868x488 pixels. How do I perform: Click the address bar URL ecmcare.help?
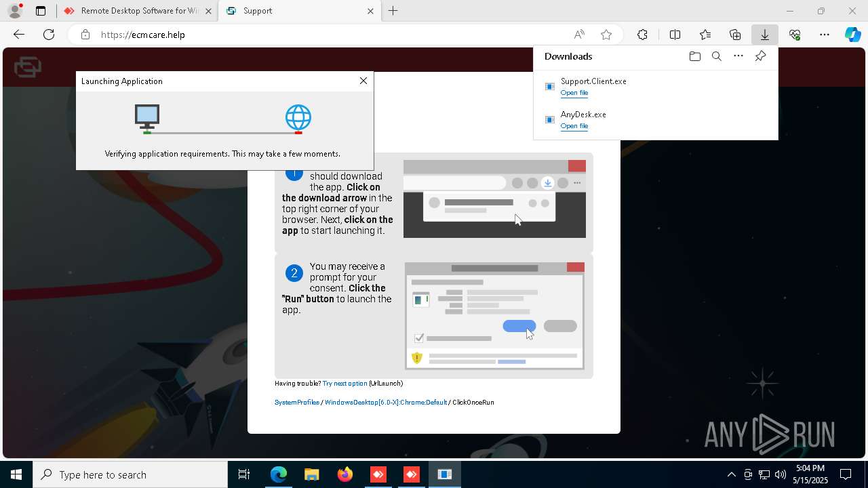(142, 35)
